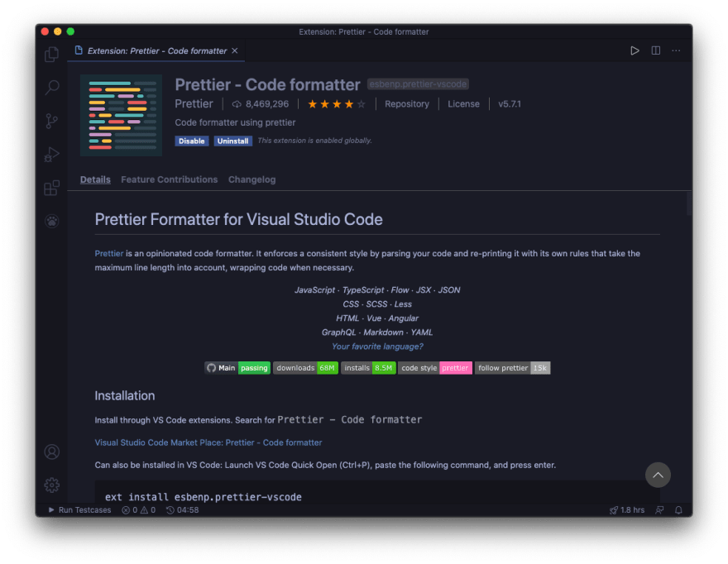Click the feedback icon in status bar

(x=659, y=509)
